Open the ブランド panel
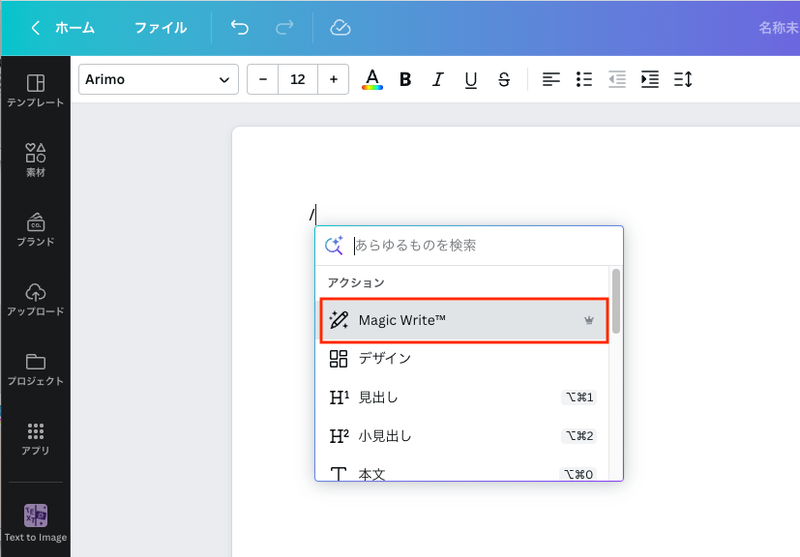This screenshot has width=800, height=557. 36,230
